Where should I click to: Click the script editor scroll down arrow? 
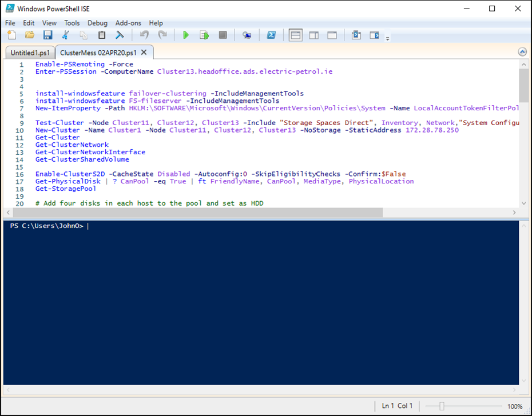(x=523, y=203)
